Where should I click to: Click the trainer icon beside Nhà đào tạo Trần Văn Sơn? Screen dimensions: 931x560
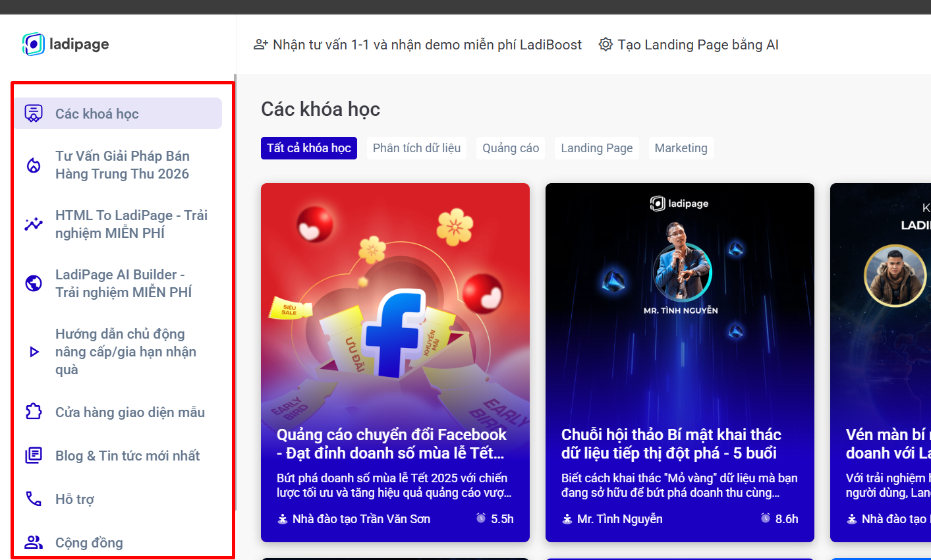click(x=283, y=519)
